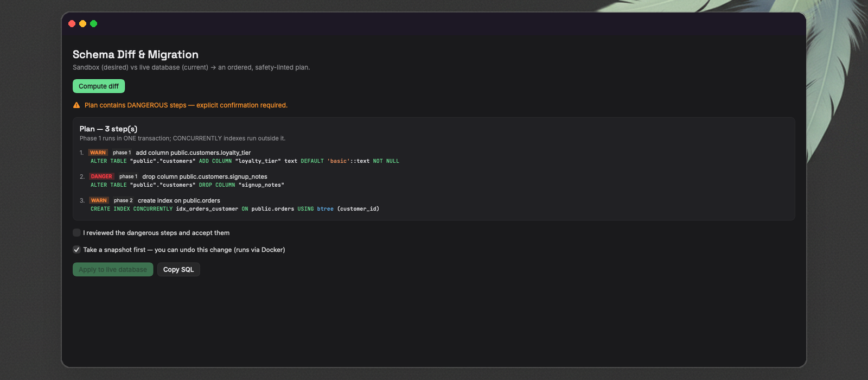Click the phase 2 tag
This screenshot has height=380, width=868.
point(123,200)
